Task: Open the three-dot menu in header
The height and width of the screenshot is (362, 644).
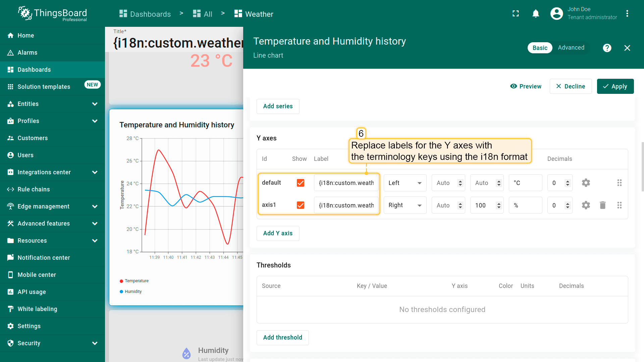Action: 627,14
